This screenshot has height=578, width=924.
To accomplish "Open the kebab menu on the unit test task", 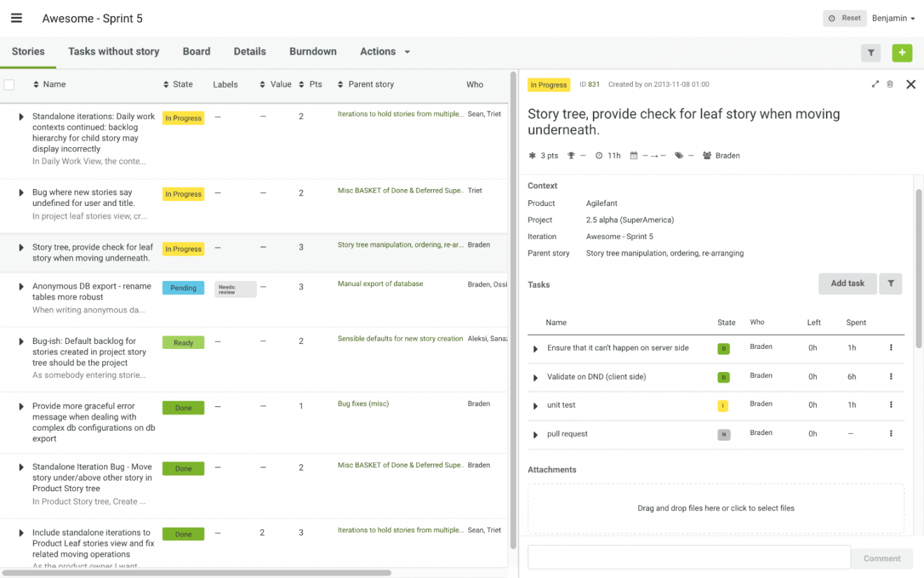I will 891,404.
